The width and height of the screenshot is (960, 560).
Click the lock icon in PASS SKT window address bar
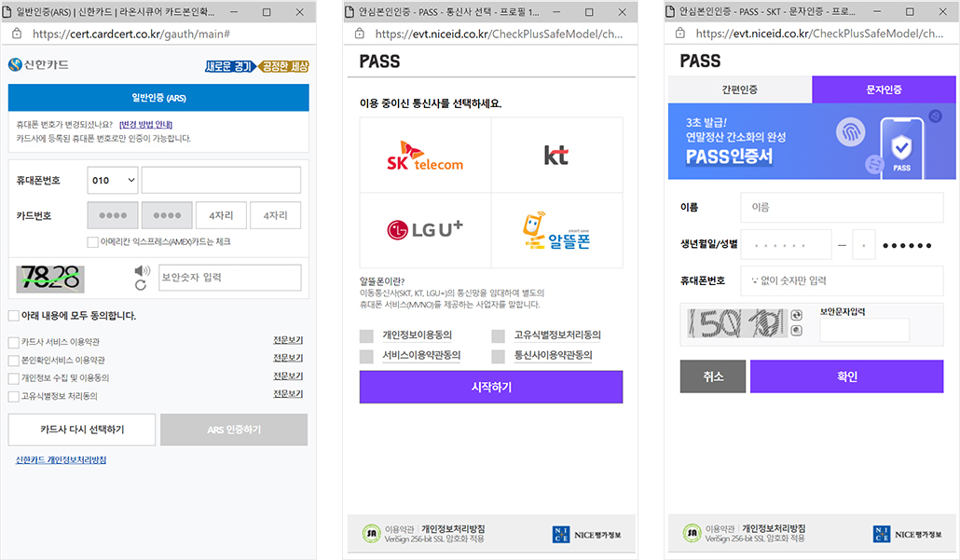click(679, 34)
